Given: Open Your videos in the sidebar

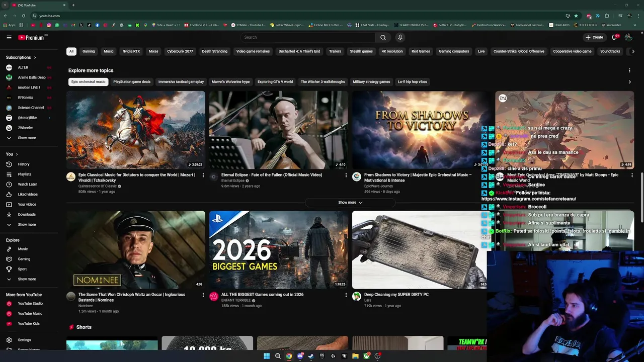Looking at the screenshot, I should [27, 205].
